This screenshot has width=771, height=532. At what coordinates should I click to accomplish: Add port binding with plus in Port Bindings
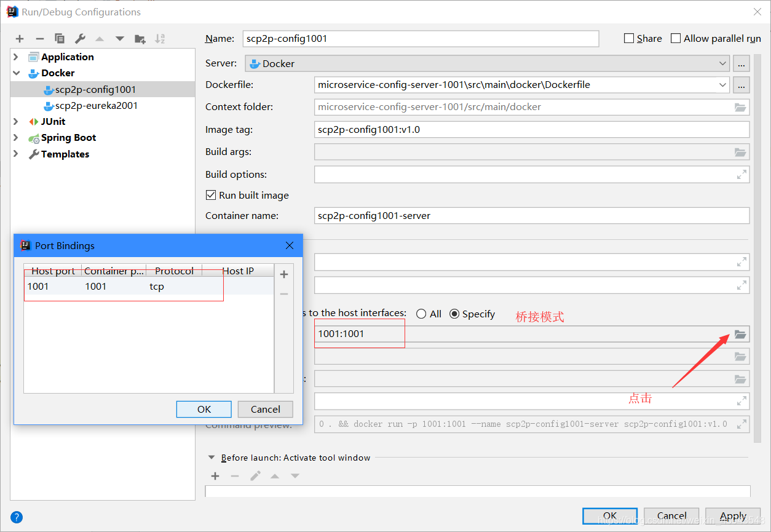click(284, 274)
